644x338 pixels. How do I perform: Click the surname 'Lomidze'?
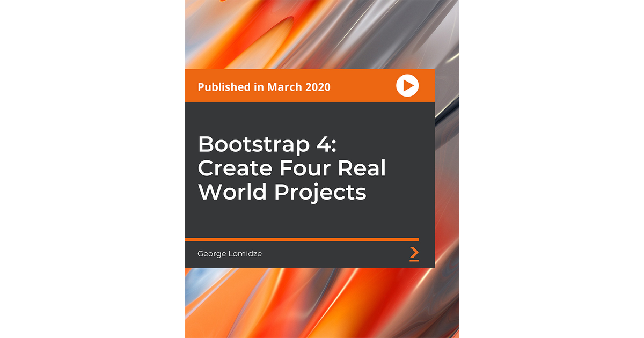245,254
